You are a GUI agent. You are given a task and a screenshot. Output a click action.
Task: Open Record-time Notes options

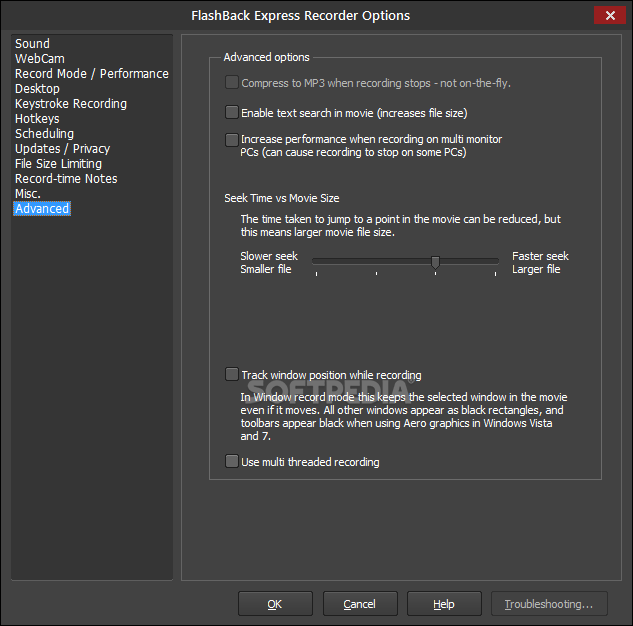[x=66, y=178]
